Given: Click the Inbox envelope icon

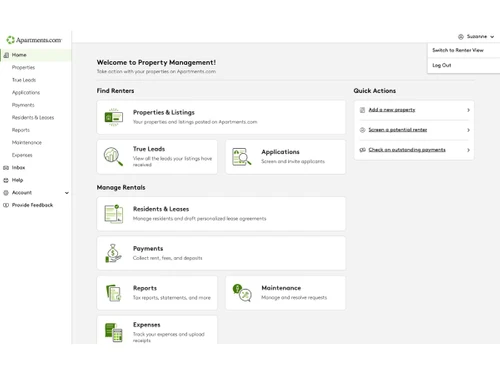Looking at the screenshot, I should point(6,168).
